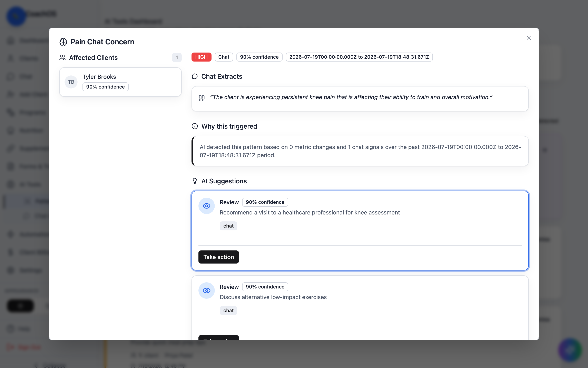Click the knee pain chat extract quote
The width and height of the screenshot is (588, 368).
coord(351,97)
